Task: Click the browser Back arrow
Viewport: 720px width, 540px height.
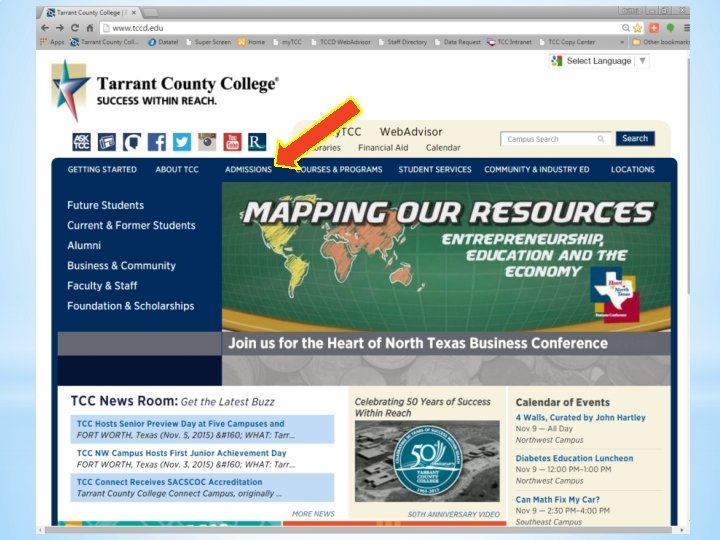Action: (x=45, y=28)
